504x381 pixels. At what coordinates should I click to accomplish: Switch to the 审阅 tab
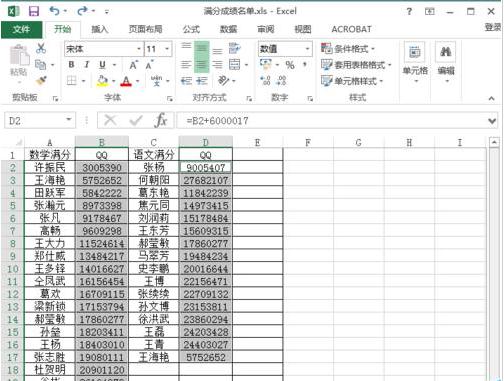[266, 29]
